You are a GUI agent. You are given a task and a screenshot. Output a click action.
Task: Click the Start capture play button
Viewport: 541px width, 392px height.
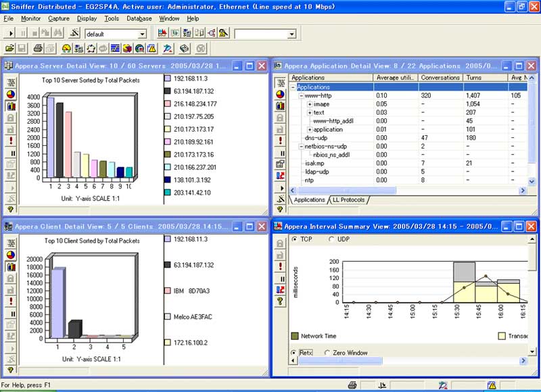pos(9,34)
